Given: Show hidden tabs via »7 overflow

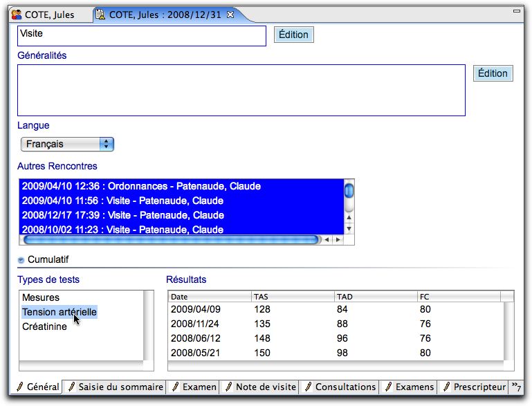Looking at the screenshot, I should 516,387.
